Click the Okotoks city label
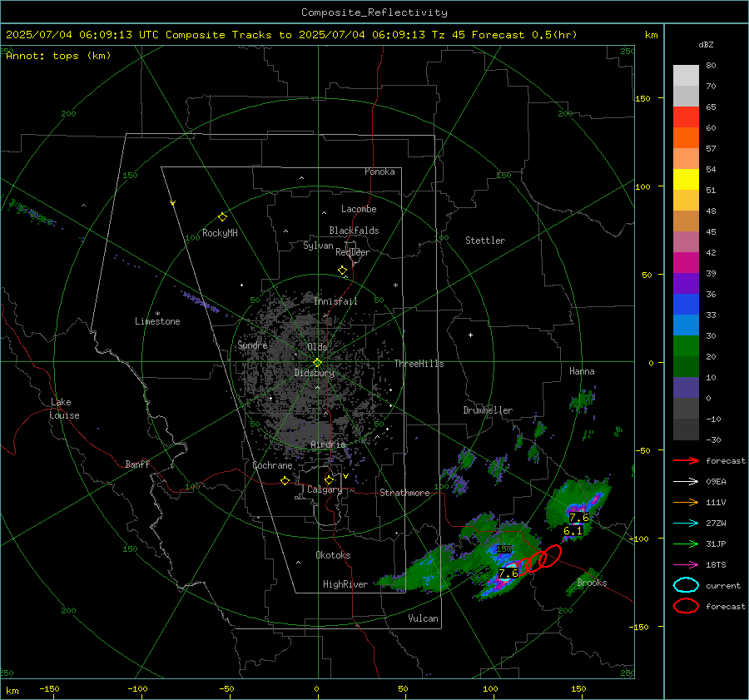 [x=333, y=555]
